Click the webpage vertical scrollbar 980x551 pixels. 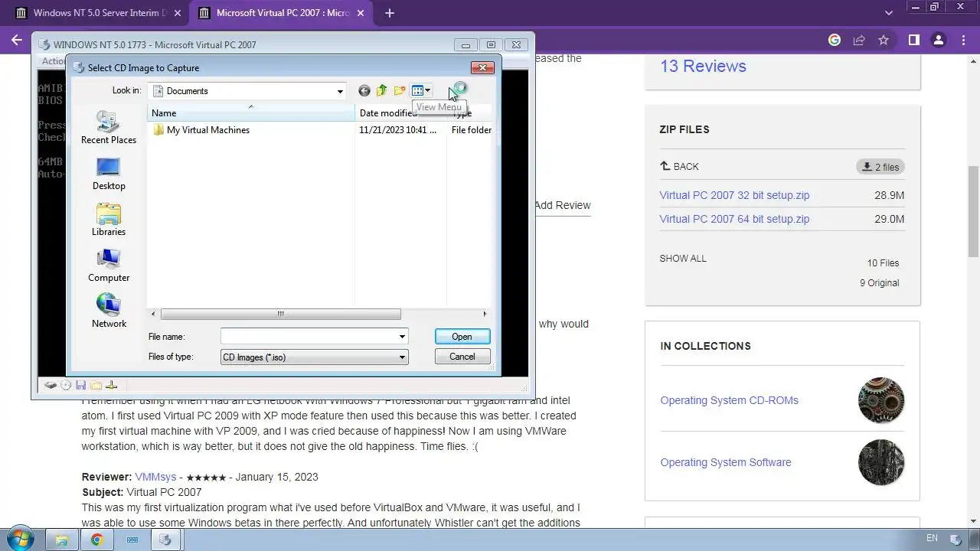point(974,212)
